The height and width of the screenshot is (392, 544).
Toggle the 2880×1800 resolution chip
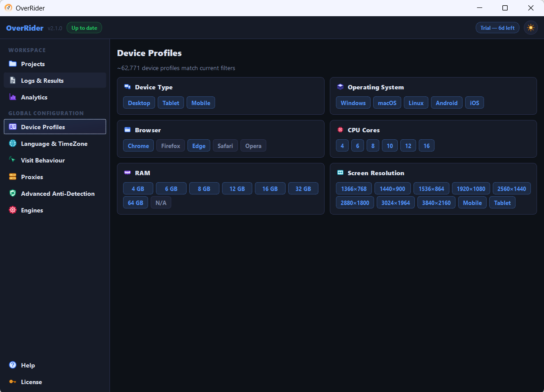[x=355, y=203]
